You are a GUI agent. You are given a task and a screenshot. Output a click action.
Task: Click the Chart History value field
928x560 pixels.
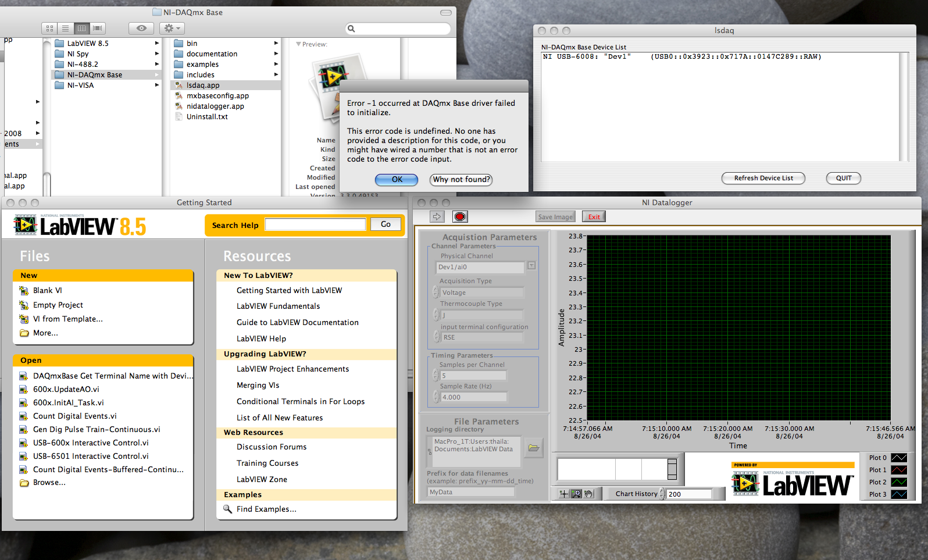pyautogui.click(x=689, y=494)
